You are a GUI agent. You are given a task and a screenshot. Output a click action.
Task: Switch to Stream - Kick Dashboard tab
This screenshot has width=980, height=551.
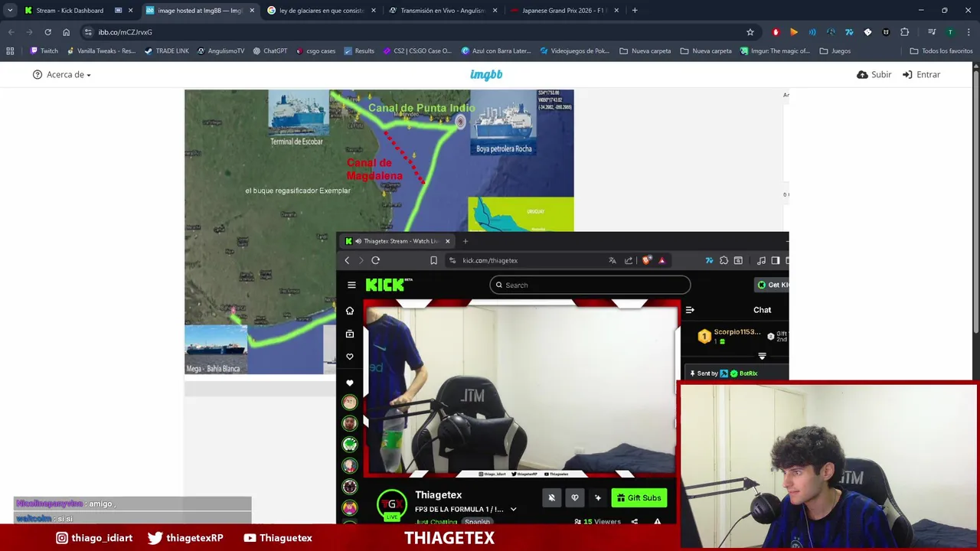(70, 11)
